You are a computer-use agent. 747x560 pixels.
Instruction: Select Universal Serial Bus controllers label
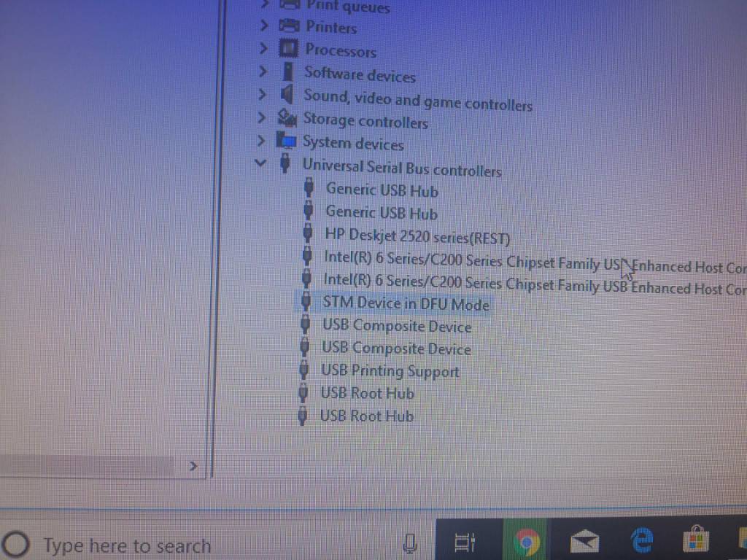coord(402,168)
